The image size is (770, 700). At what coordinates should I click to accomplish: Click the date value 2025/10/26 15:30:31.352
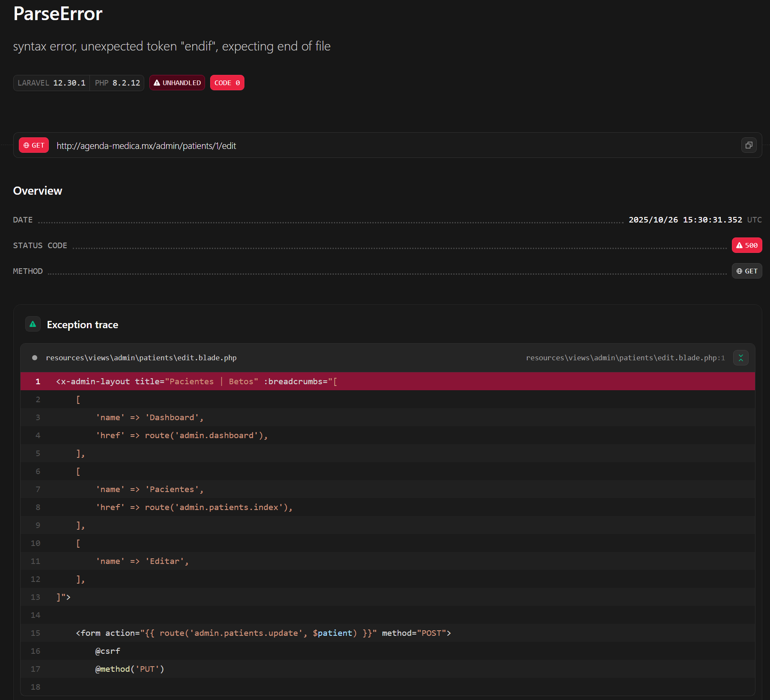click(685, 220)
